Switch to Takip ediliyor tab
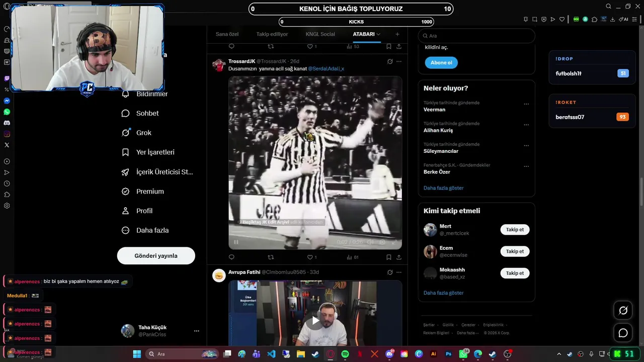 (272, 34)
